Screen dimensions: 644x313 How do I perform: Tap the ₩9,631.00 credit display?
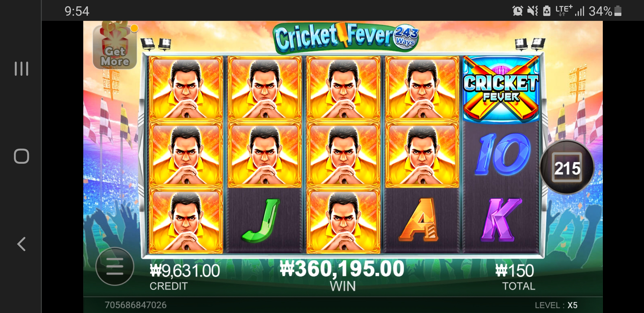click(185, 271)
